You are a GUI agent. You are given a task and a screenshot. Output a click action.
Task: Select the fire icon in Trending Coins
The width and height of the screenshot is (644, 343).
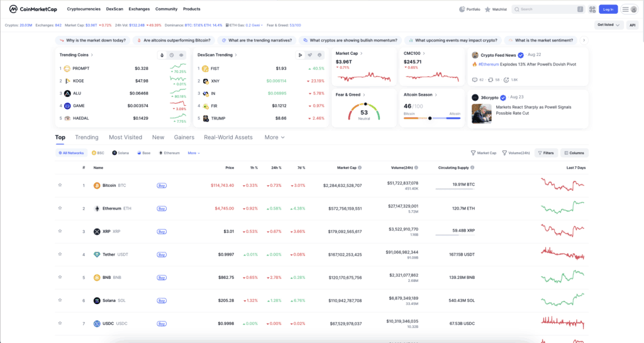click(162, 55)
